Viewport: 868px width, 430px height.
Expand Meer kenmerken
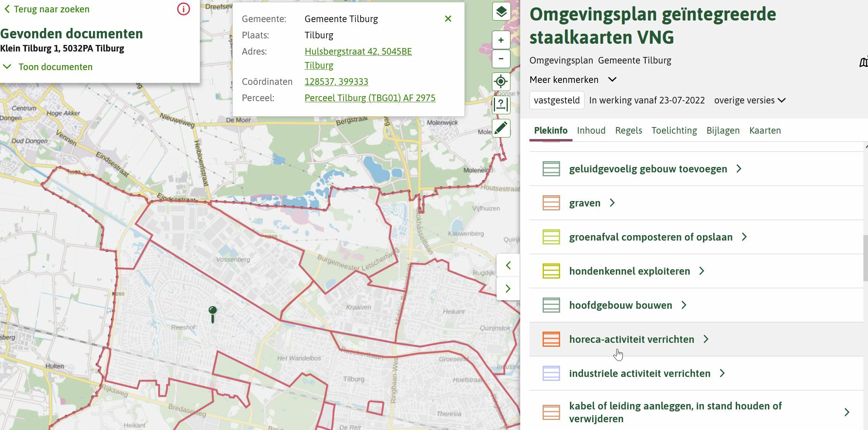573,79
